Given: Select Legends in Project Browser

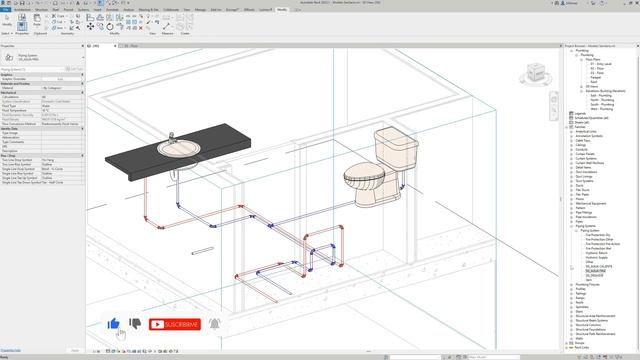Looking at the screenshot, I should pyautogui.click(x=580, y=113).
